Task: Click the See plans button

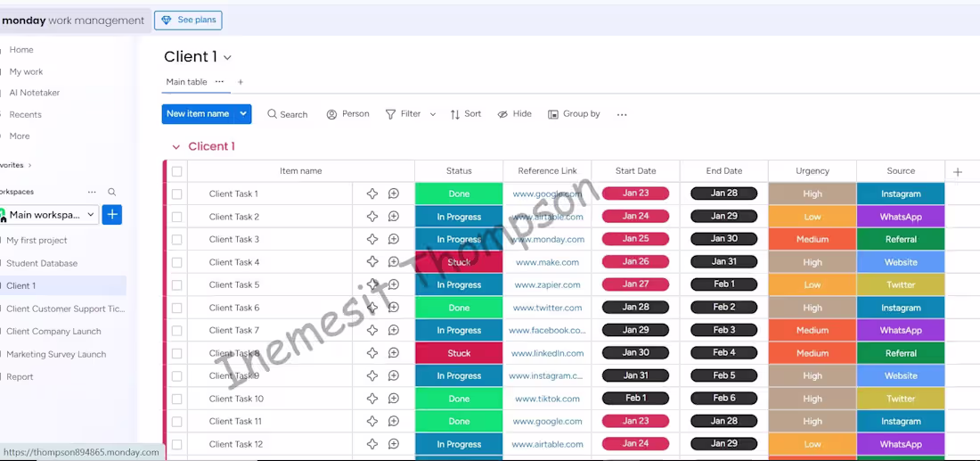Action: pos(188,20)
